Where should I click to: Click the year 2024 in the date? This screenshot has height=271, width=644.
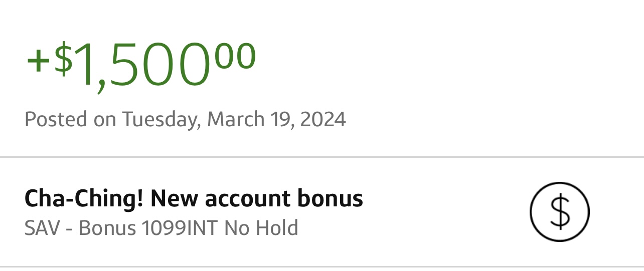tap(323, 120)
